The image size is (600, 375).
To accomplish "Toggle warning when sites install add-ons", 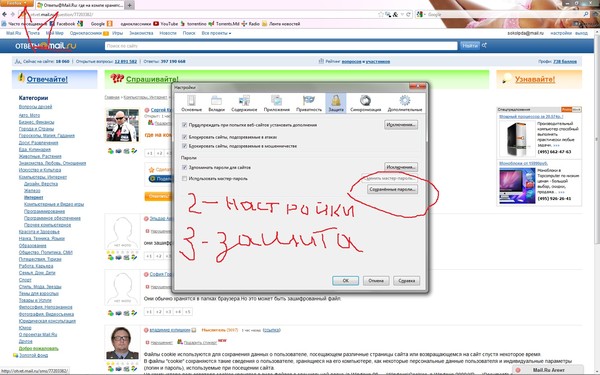I will coord(184,125).
